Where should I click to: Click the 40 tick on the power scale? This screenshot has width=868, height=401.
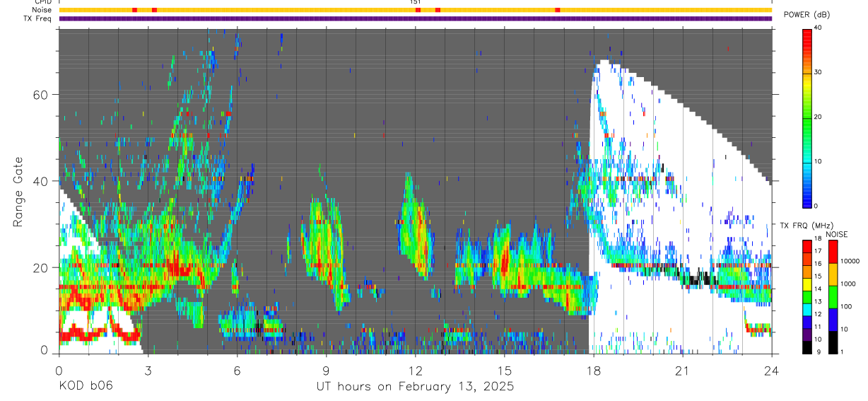pyautogui.click(x=818, y=28)
